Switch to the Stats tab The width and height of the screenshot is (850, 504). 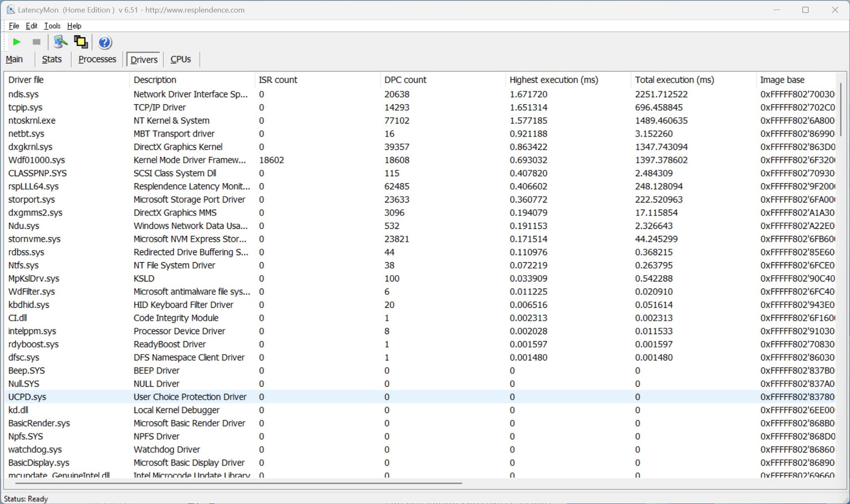(x=51, y=59)
